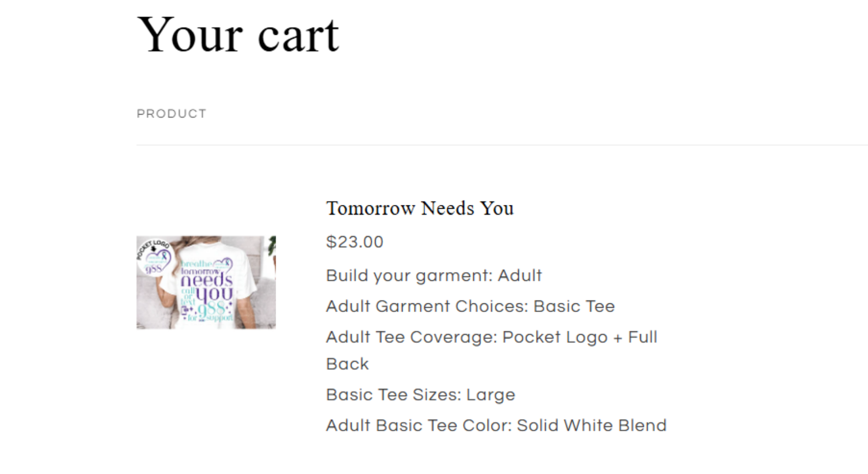This screenshot has height=474, width=868.
Task: Click the black arrow in Pocket Logo badge
Action: (x=153, y=249)
